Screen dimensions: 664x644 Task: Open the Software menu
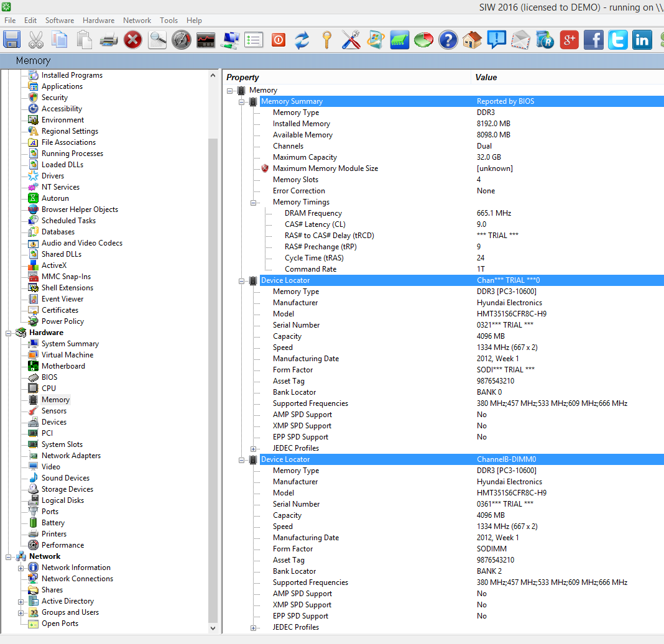(60, 21)
